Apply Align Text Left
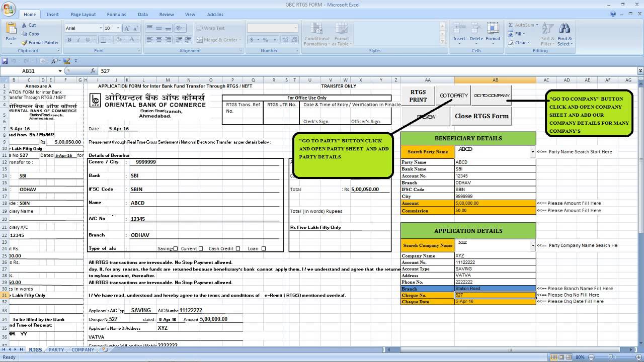Image resolution: width=644 pixels, height=362 pixels. [149, 40]
